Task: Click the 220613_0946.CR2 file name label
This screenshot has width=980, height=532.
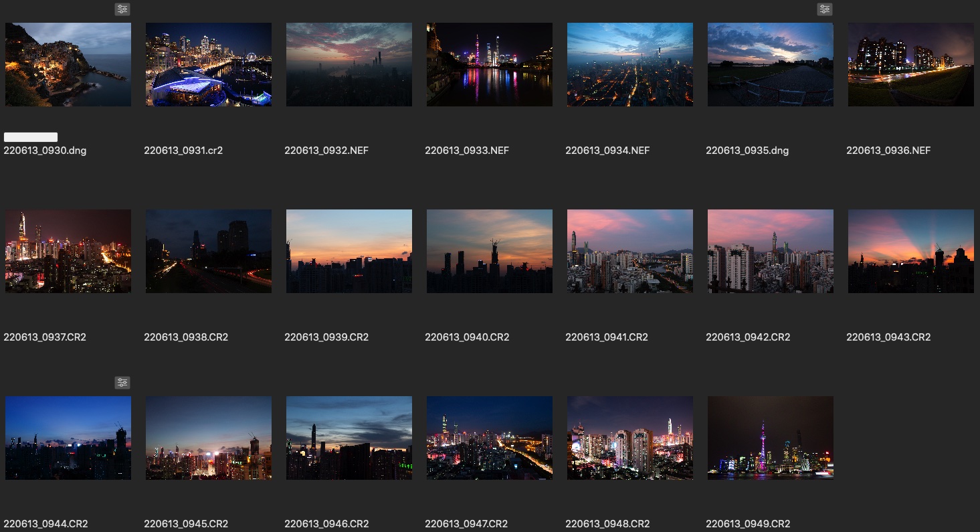Action: [x=326, y=524]
